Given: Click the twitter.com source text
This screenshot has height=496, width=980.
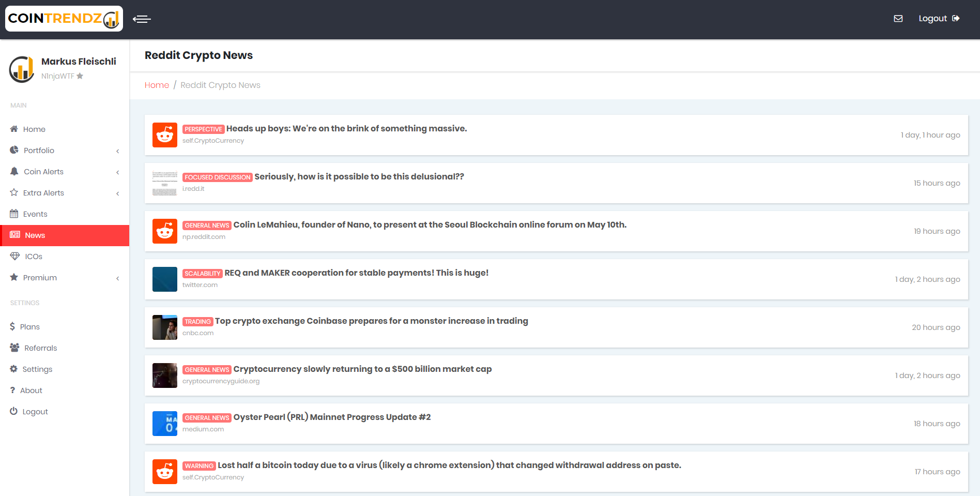Looking at the screenshot, I should (200, 285).
